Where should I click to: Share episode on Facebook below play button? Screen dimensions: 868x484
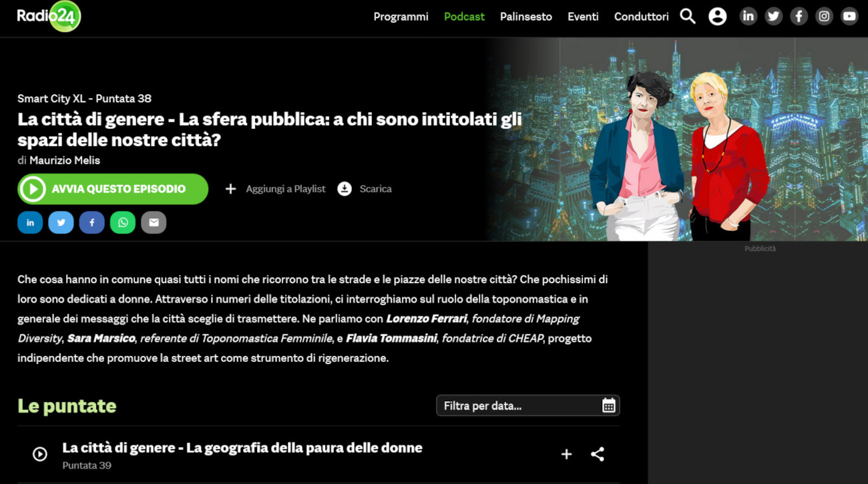pos(92,222)
